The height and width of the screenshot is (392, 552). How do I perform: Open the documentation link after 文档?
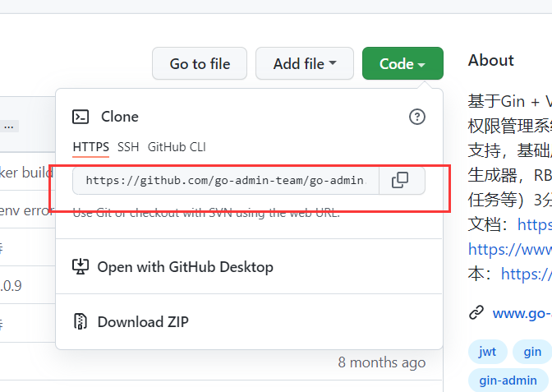click(x=535, y=224)
